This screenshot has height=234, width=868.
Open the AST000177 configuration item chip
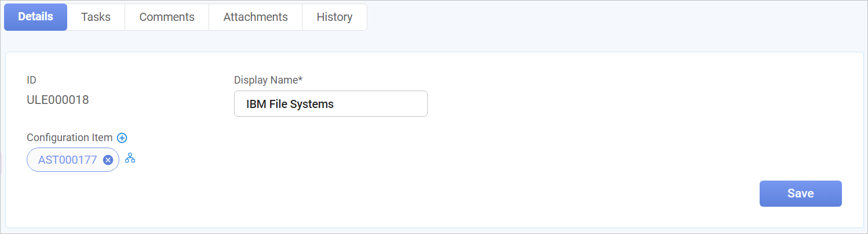pos(67,160)
